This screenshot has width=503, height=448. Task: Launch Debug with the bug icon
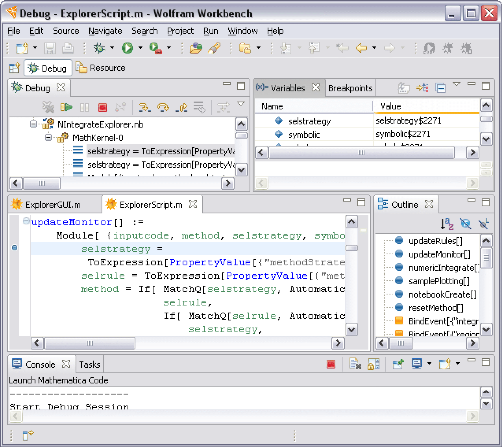[x=99, y=48]
